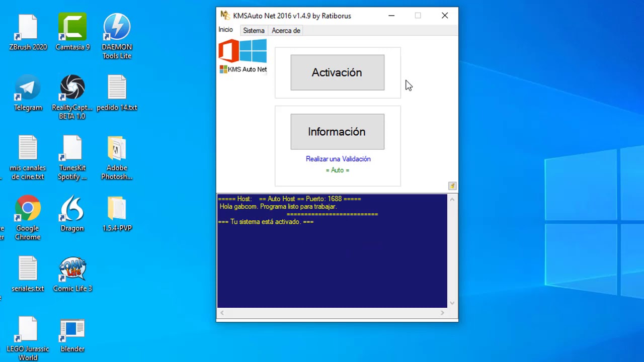
Task: Click the 'Hola gabcom. Programa listo' log line
Action: [x=278, y=207]
